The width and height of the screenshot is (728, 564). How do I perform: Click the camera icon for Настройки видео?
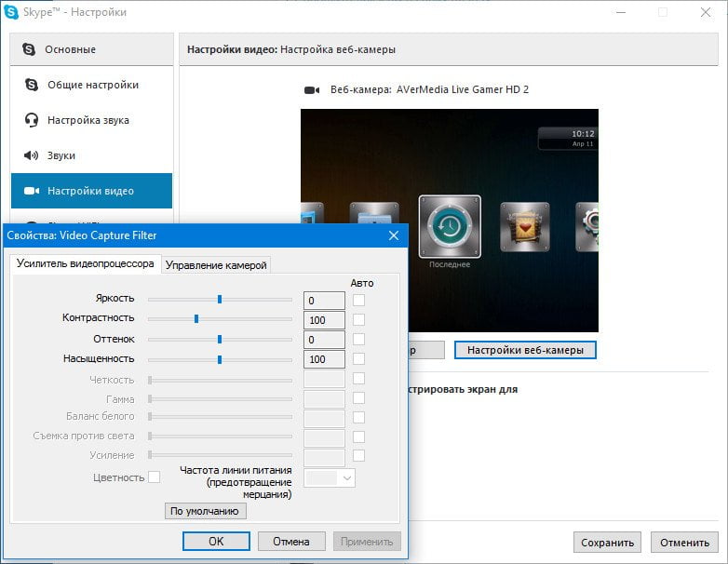pos(31,191)
